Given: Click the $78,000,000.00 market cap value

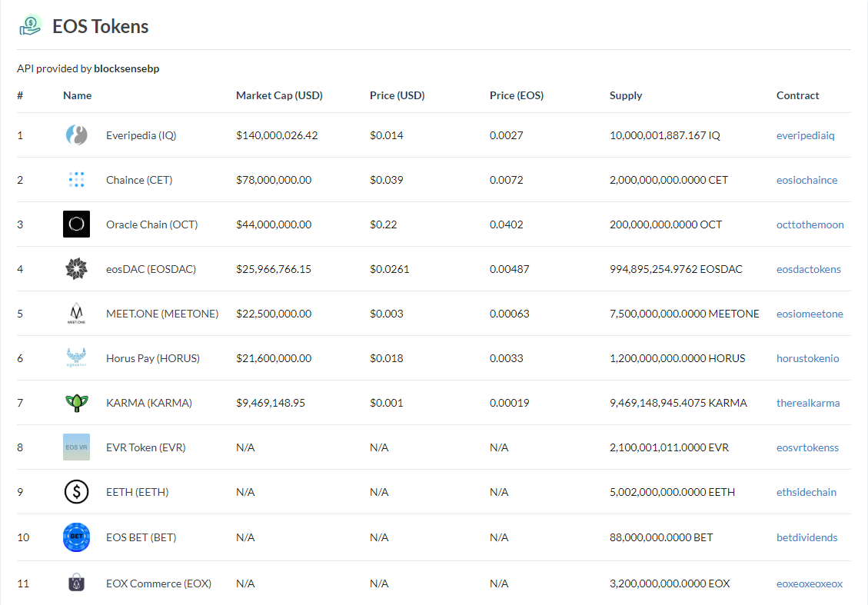Looking at the screenshot, I should [274, 180].
